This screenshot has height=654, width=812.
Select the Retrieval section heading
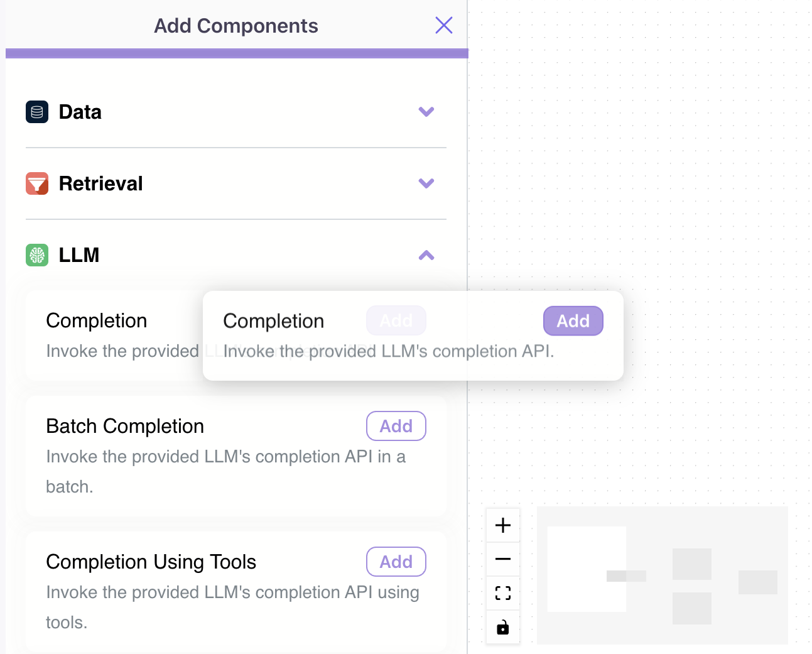(x=100, y=183)
